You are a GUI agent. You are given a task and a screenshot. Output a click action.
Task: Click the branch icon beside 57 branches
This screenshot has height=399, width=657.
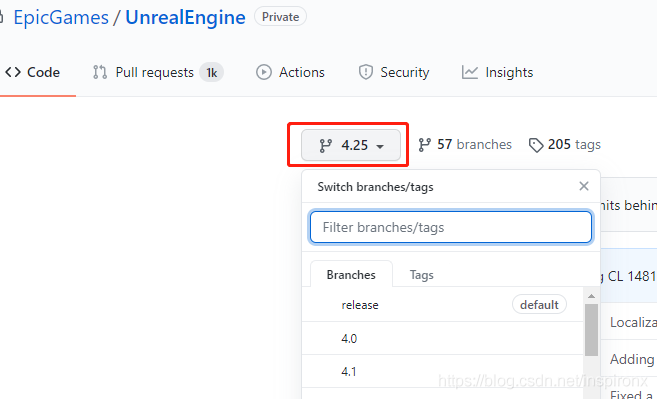[x=424, y=145]
